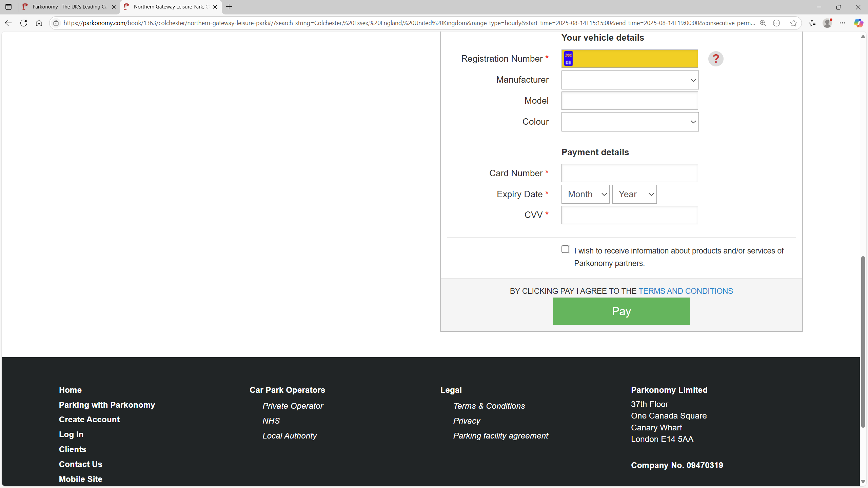Viewport: 868px width, 488px height.
Task: Open the TERMS AND CONDITIONS link
Action: pos(686,291)
